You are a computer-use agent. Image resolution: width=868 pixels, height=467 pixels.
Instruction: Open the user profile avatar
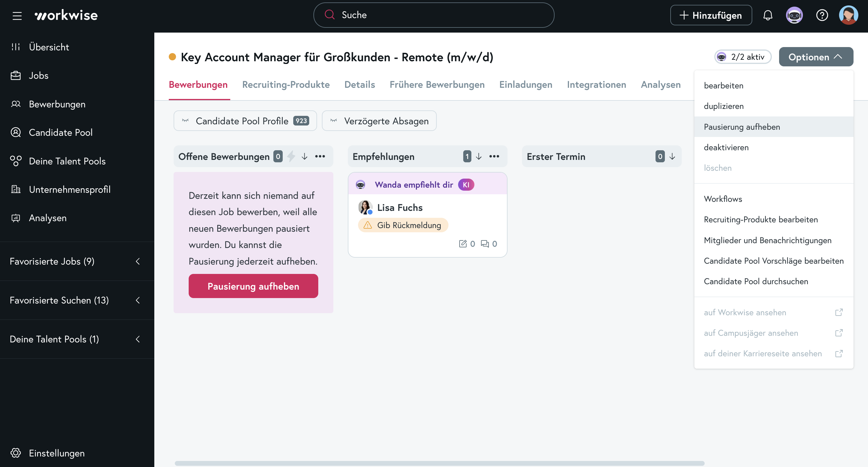(848, 15)
